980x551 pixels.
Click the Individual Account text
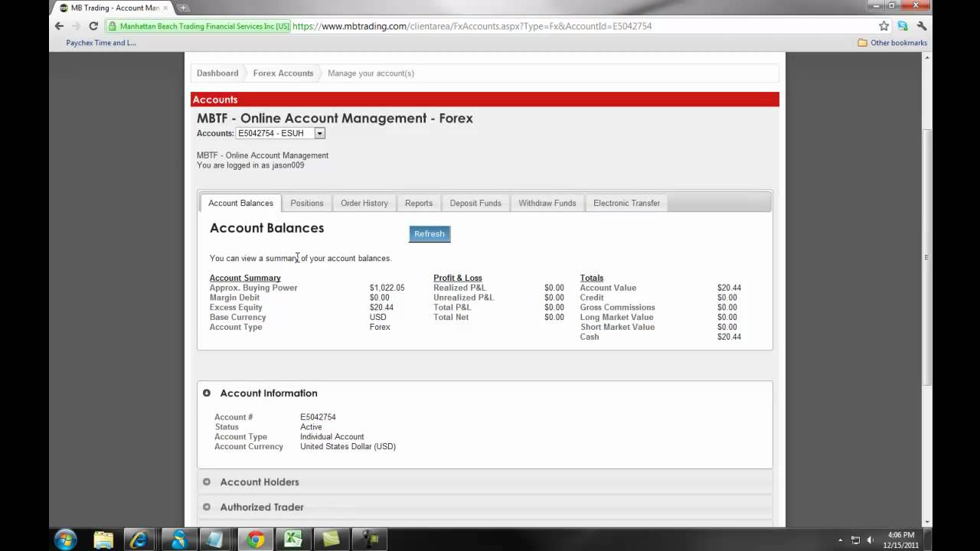pyautogui.click(x=332, y=437)
